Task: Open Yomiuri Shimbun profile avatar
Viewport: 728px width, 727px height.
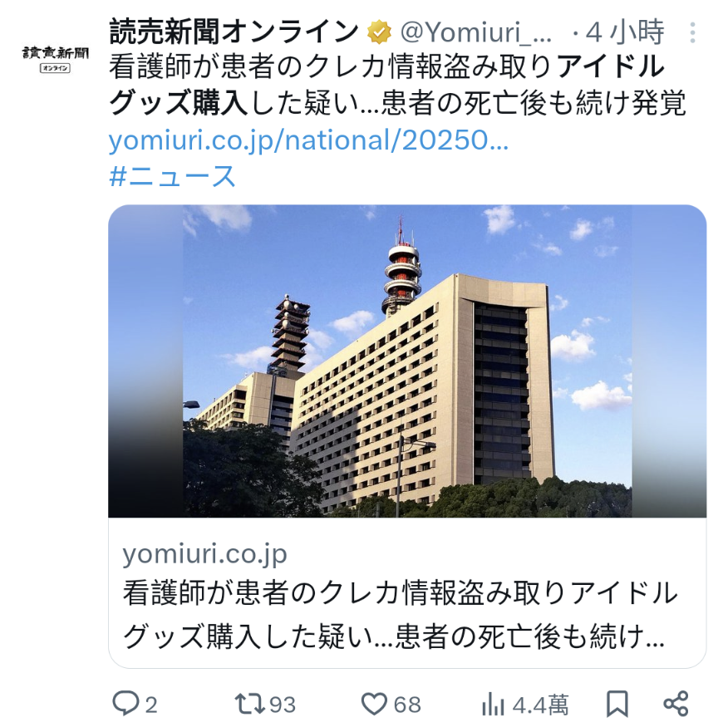Action: pos(55,59)
